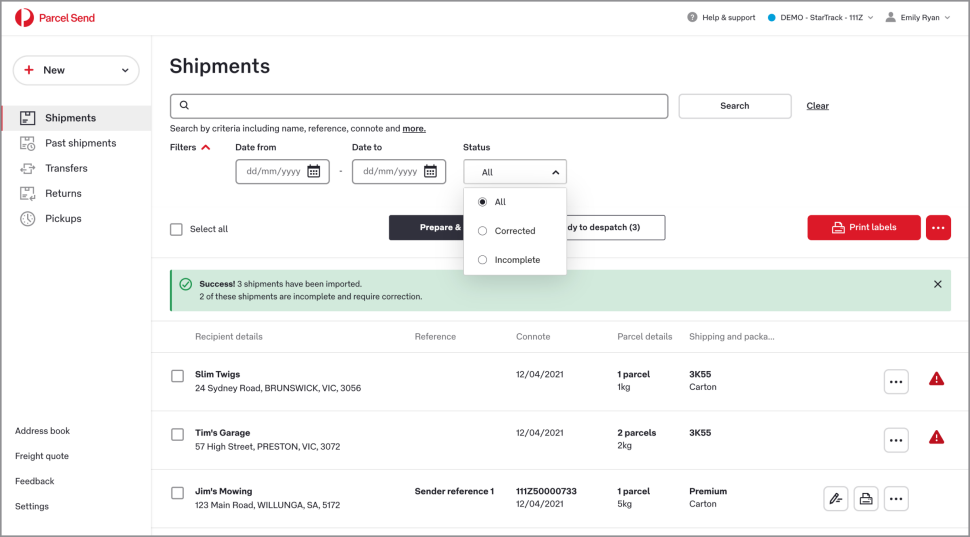The height and width of the screenshot is (537, 970).
Task: Expand the DEMO - StarTrack account dropdown
Action: point(820,17)
